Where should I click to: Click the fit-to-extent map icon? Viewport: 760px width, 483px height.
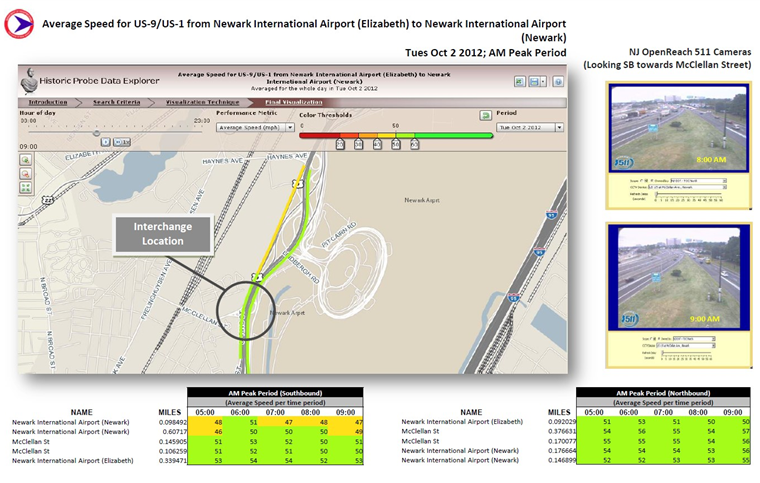click(25, 187)
